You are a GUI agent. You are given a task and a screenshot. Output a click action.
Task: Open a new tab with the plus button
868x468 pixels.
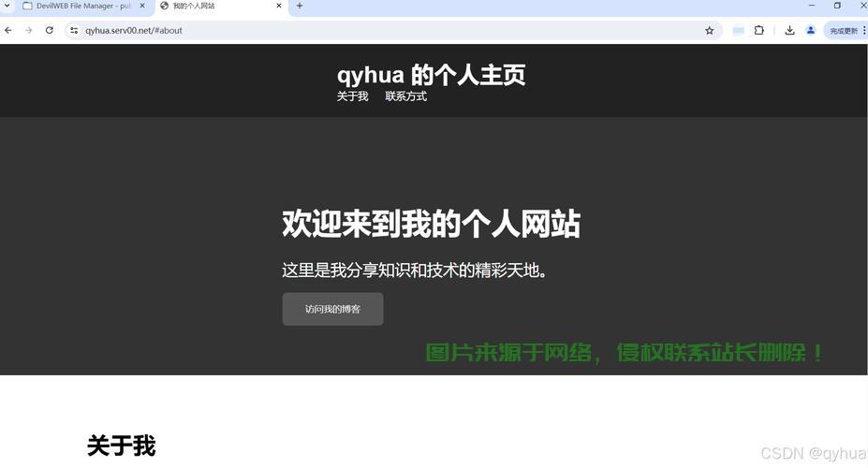[300, 6]
